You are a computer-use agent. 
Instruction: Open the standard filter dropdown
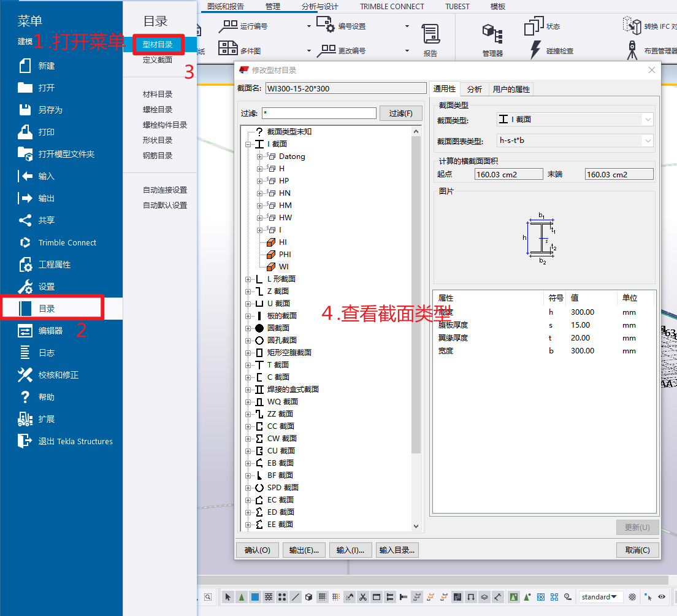(600, 597)
